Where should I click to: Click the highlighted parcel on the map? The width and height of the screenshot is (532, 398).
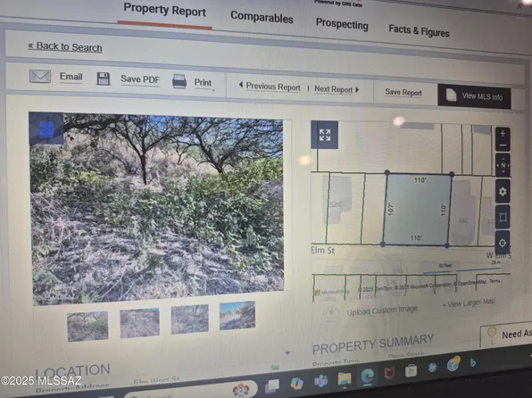tap(418, 210)
